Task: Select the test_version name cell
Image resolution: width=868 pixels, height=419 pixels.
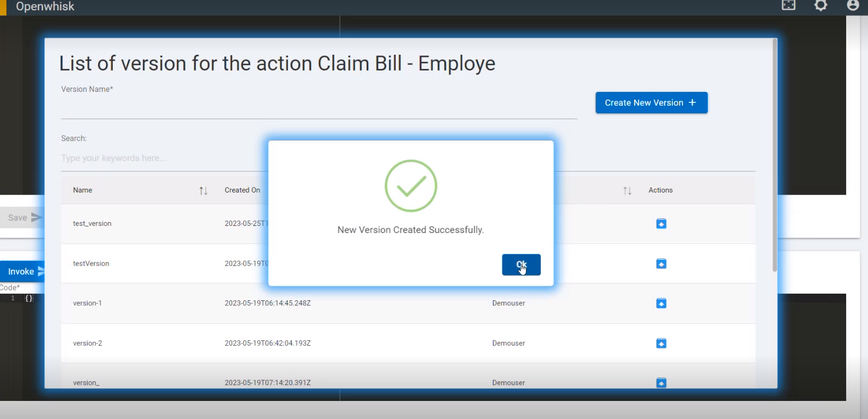Action: [x=92, y=224]
